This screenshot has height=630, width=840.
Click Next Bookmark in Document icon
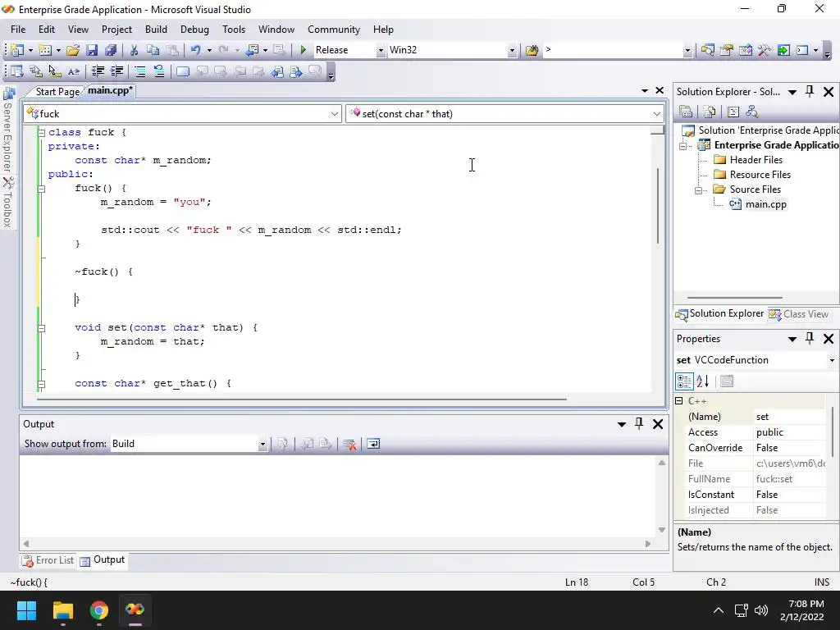tap(295, 71)
